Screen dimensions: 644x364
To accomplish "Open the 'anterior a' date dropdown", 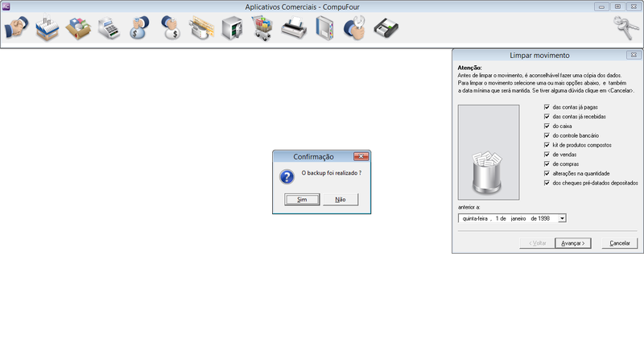I will coord(562,218).
